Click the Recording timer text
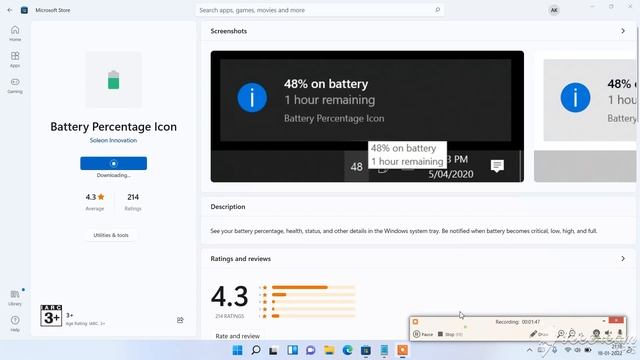 [518, 322]
